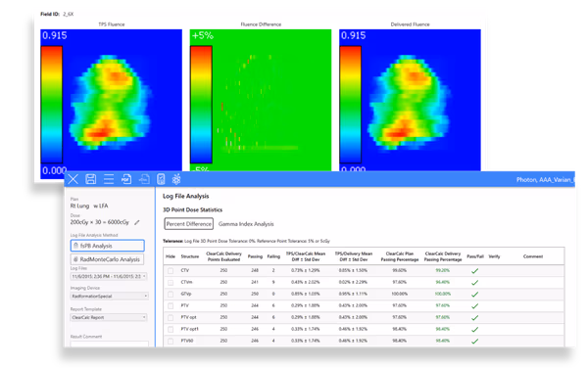588x368 pixels.
Task: Tick the Hide checkbox for CTV
Action: [171, 271]
